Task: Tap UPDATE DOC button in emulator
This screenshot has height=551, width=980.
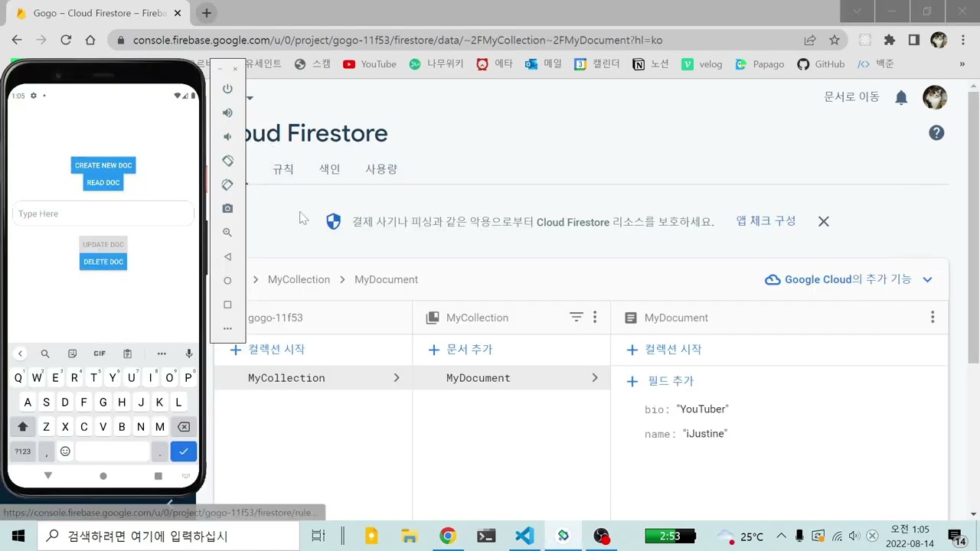Action: pos(103,245)
